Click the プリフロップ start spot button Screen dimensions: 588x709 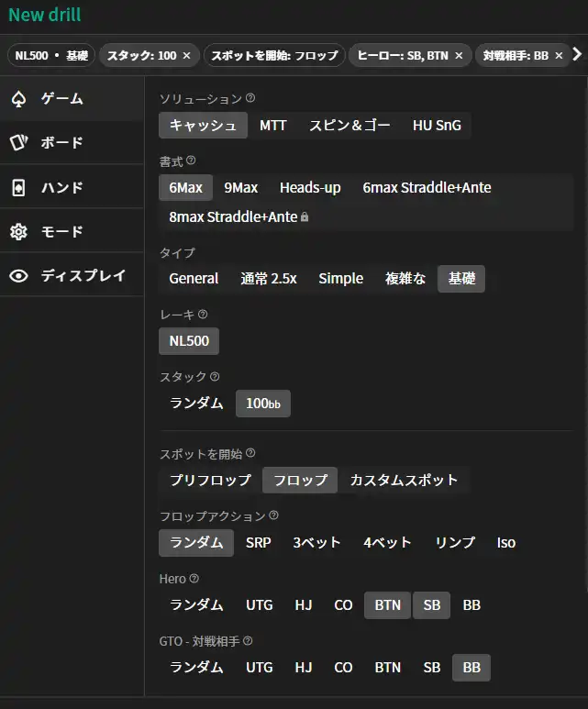[210, 480]
